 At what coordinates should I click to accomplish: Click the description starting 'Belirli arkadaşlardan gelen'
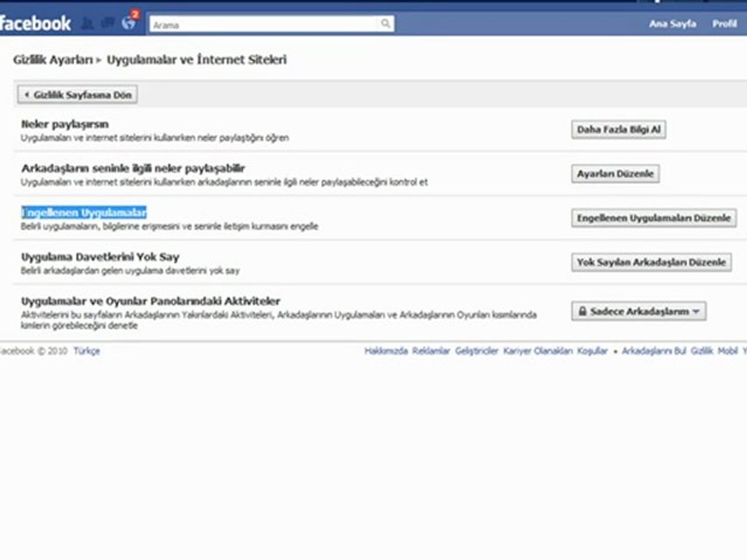pos(130,271)
